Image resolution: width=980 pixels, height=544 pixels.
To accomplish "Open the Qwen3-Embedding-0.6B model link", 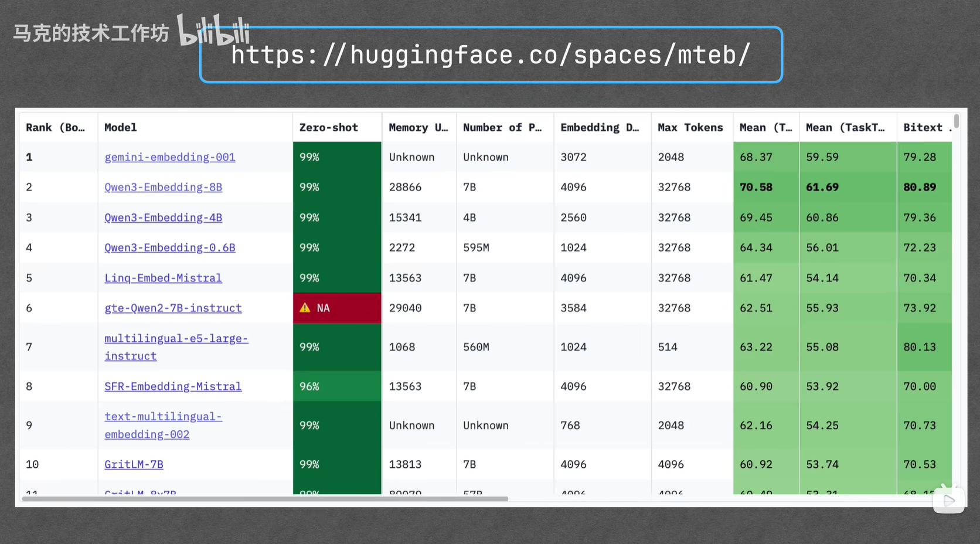I will (x=170, y=247).
